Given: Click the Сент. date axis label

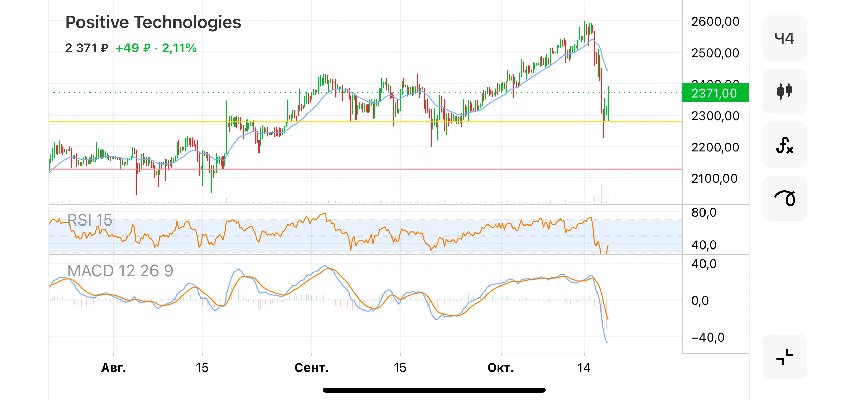Looking at the screenshot, I should coord(311,368).
